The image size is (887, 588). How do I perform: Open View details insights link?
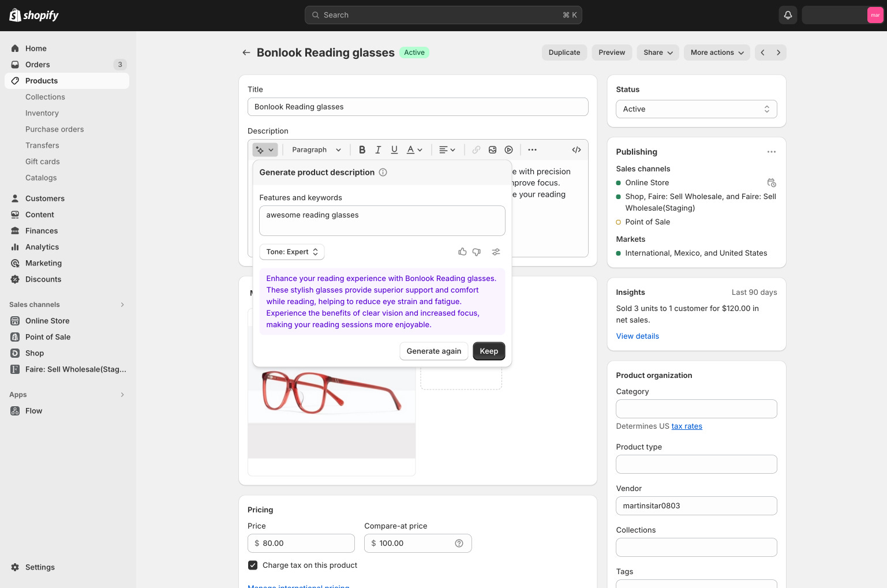click(x=637, y=336)
